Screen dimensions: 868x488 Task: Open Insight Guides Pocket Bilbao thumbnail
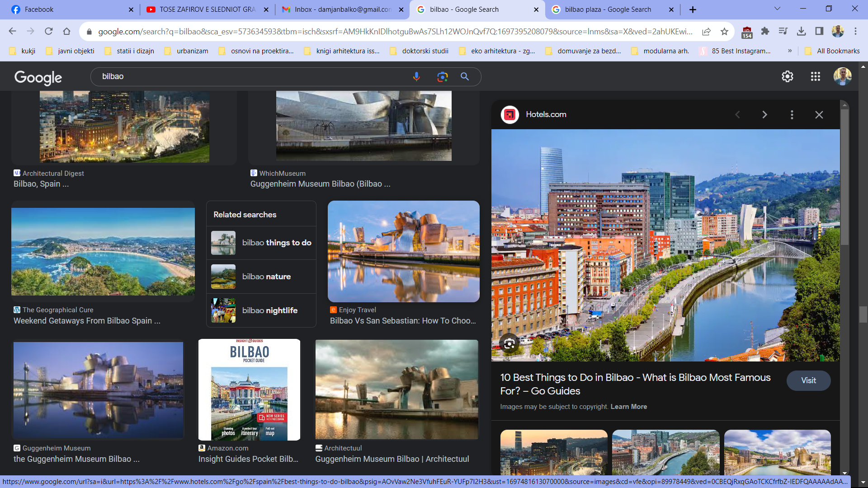click(249, 389)
